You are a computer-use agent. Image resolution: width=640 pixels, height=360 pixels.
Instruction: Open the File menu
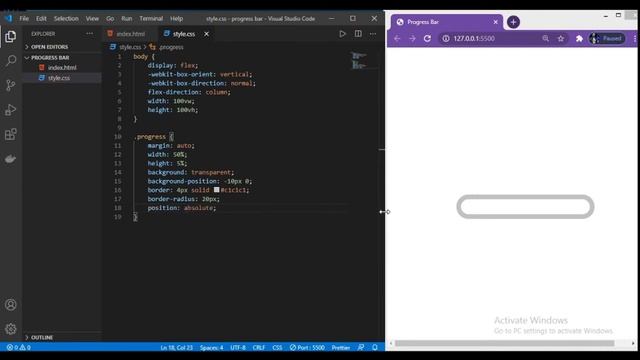click(24, 18)
